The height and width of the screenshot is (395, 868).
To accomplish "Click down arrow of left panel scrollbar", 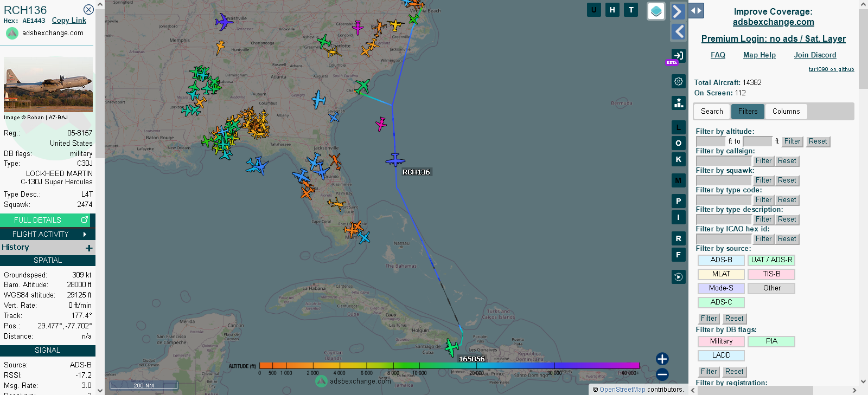I will tap(100, 390).
